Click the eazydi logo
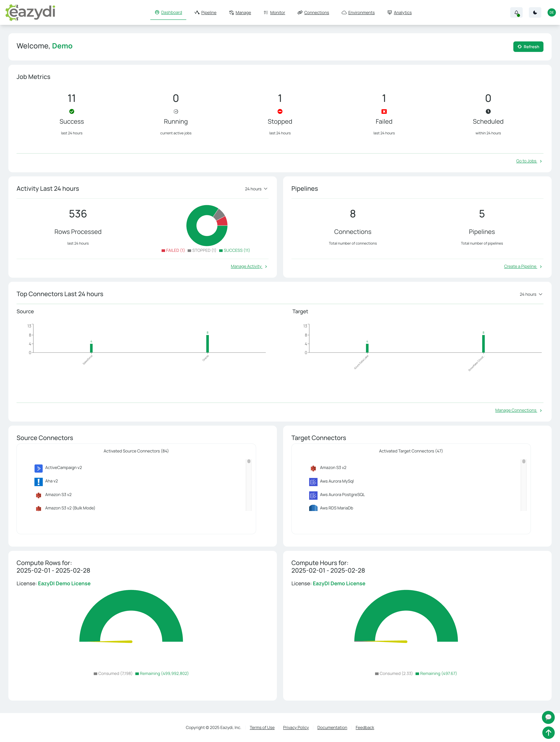 click(x=30, y=12)
